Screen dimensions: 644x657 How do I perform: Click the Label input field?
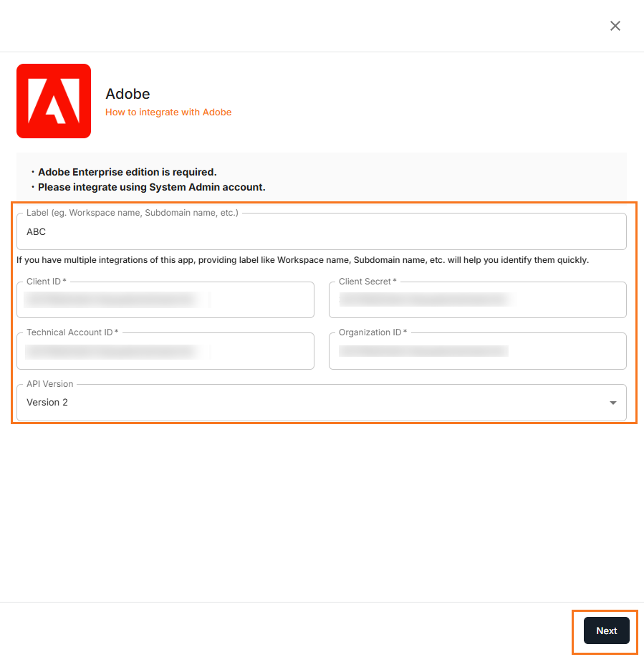[322, 231]
